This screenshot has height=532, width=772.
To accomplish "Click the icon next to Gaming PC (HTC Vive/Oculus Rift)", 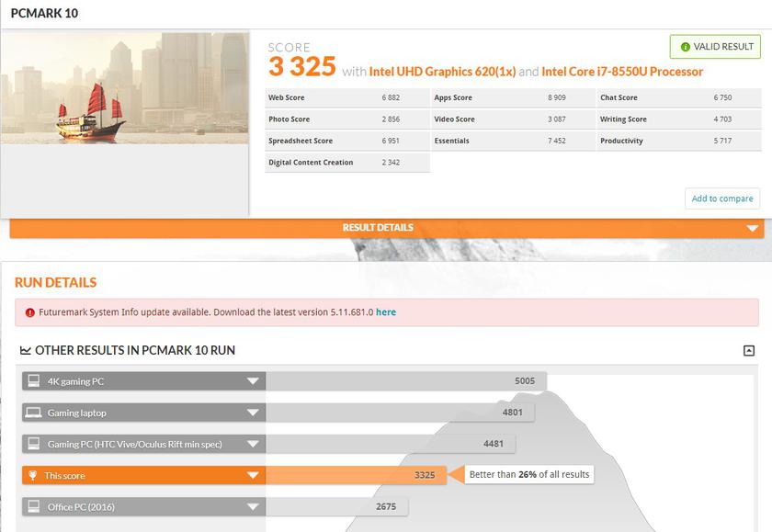I will click(33, 444).
